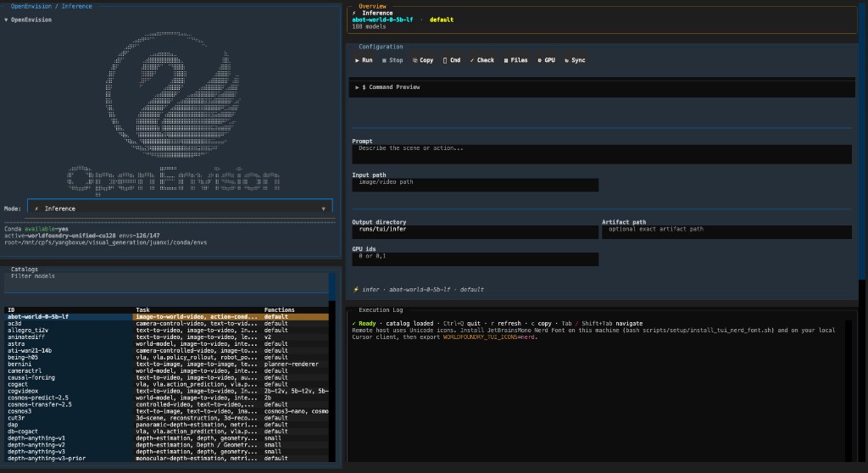Click the planner-renderer function cell

point(292,364)
